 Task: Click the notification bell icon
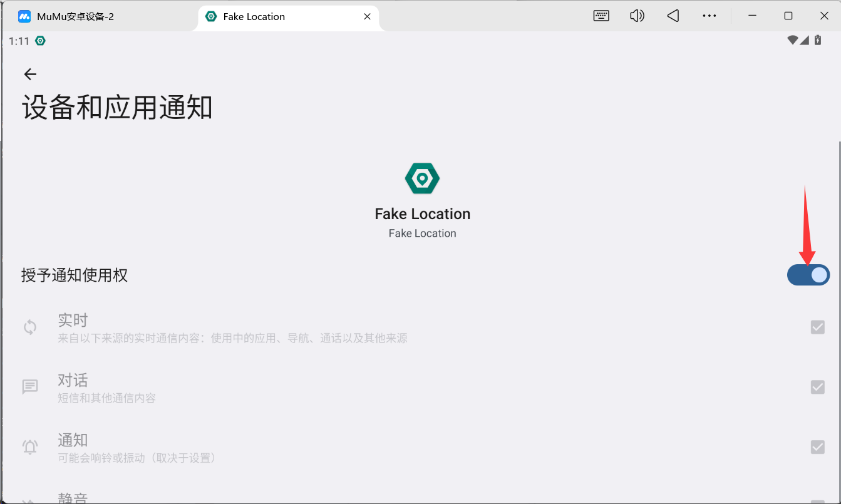[30, 447]
